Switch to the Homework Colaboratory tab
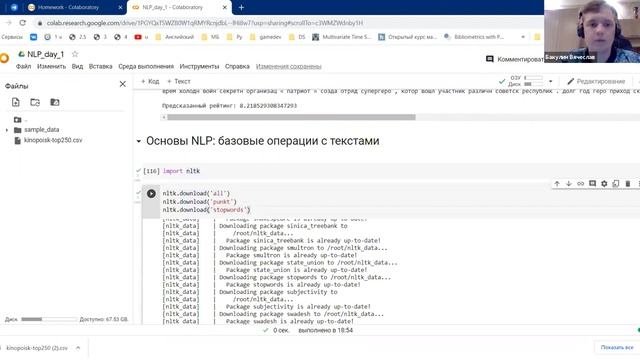This screenshot has width=640, height=360. (69, 7)
